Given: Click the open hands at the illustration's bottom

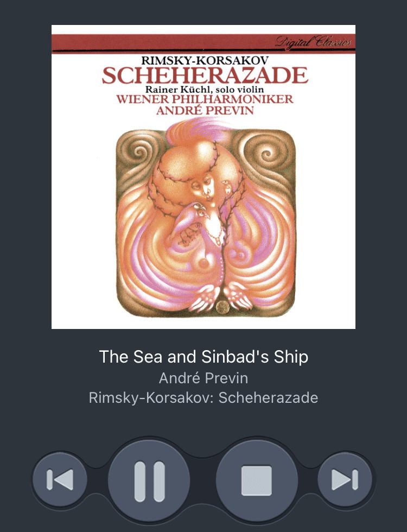Looking at the screenshot, I should [x=220, y=296].
